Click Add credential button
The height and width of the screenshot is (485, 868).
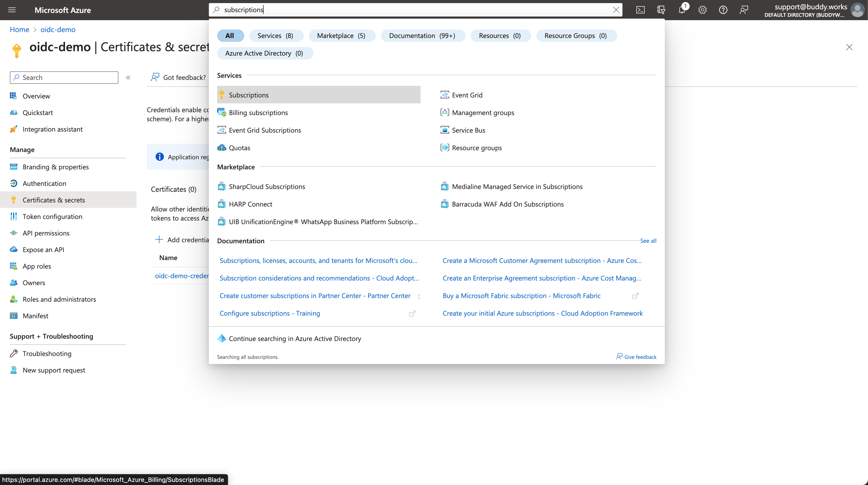coord(182,240)
